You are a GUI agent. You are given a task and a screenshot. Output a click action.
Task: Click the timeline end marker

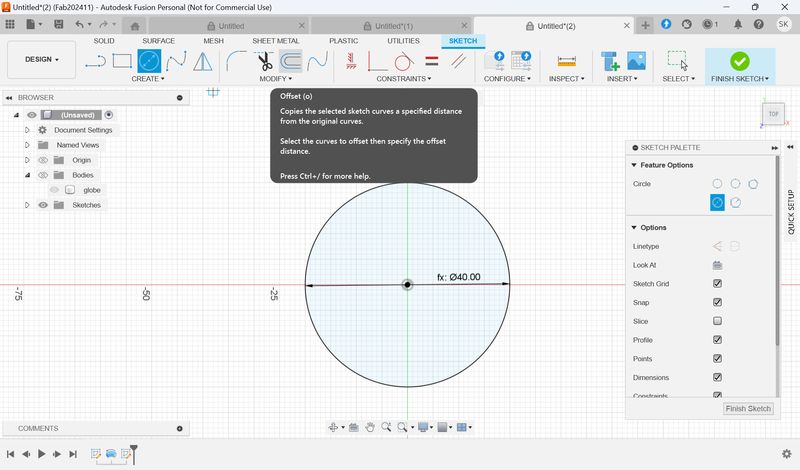134,454
